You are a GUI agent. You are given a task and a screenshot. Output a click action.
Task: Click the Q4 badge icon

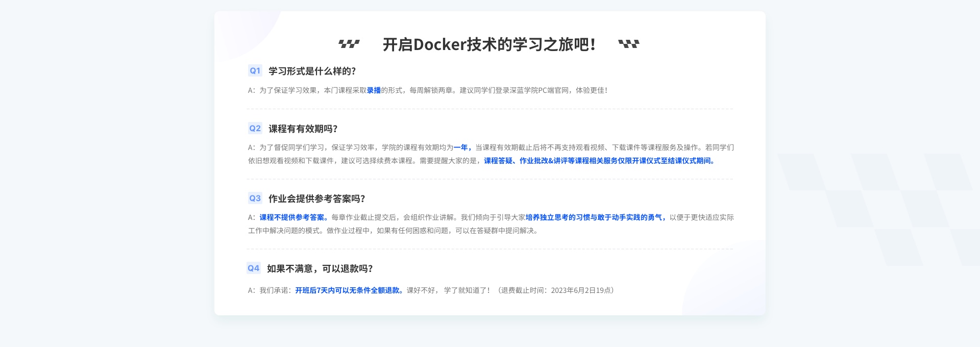point(253,268)
